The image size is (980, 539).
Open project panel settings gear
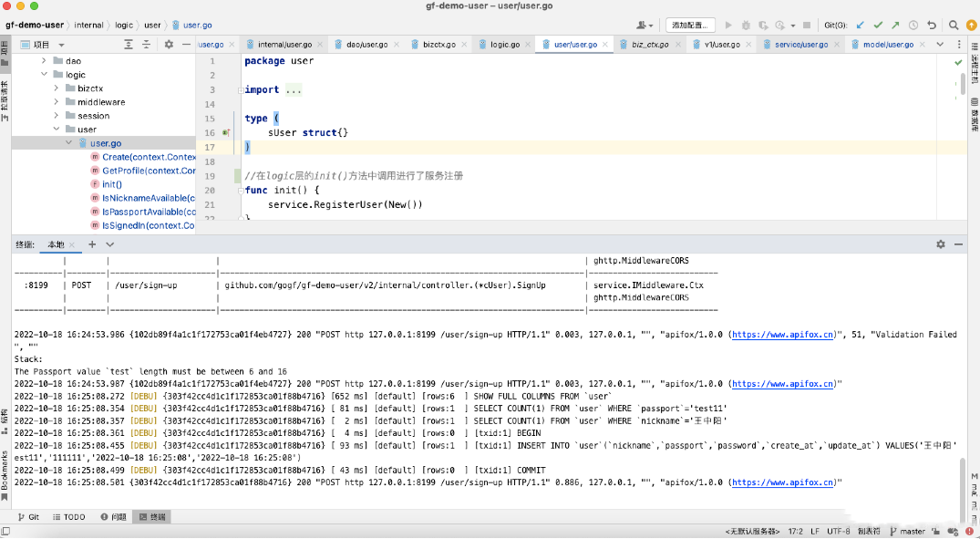pyautogui.click(x=169, y=45)
